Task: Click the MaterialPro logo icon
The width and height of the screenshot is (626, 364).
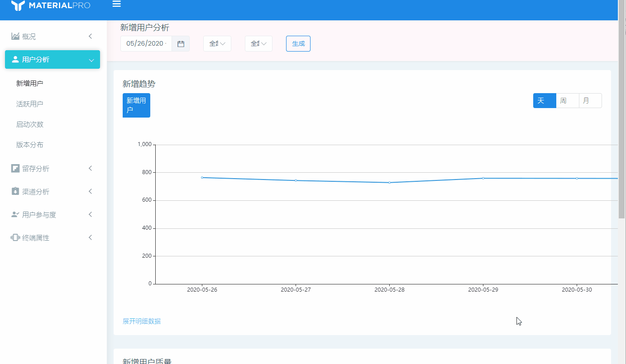Action: pos(18,5)
